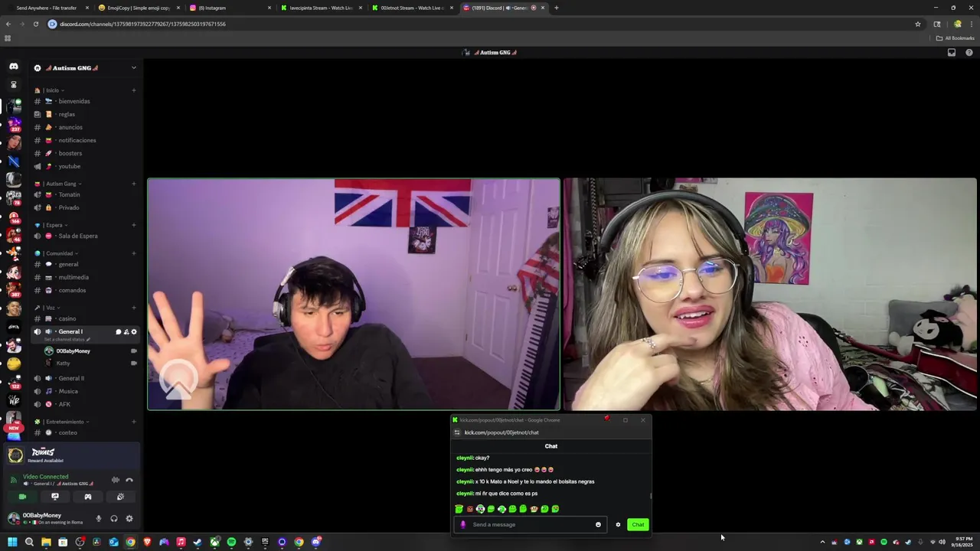
Task: Join the AFK voice channel
Action: coord(84,404)
